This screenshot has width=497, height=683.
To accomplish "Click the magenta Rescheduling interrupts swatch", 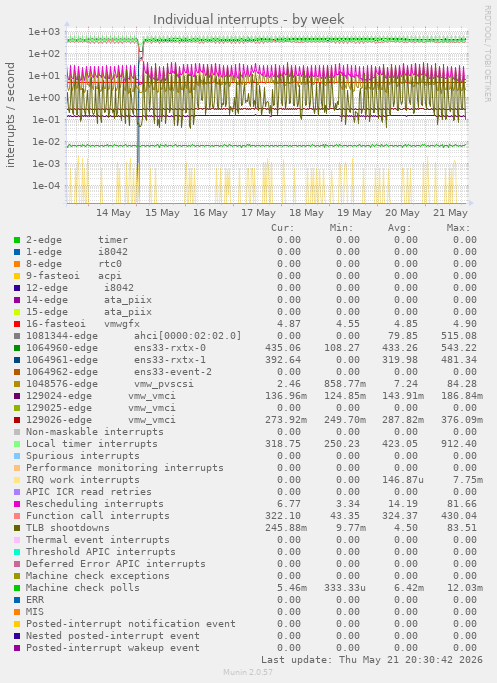I will point(17,504).
